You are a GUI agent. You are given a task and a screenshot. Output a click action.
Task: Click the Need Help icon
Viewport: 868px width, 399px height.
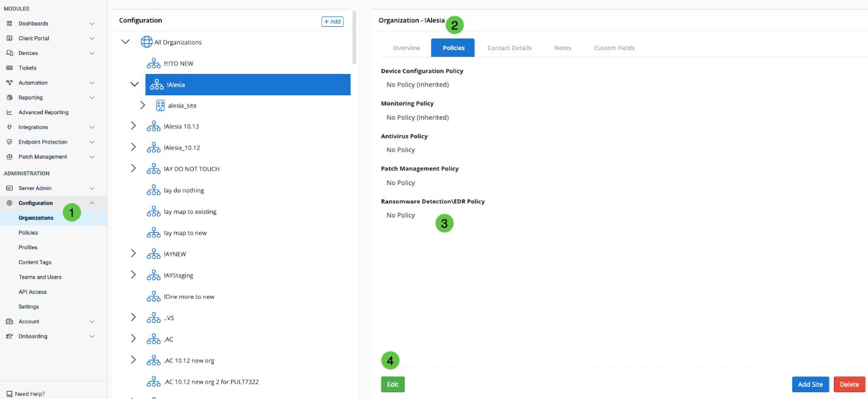tap(9, 394)
